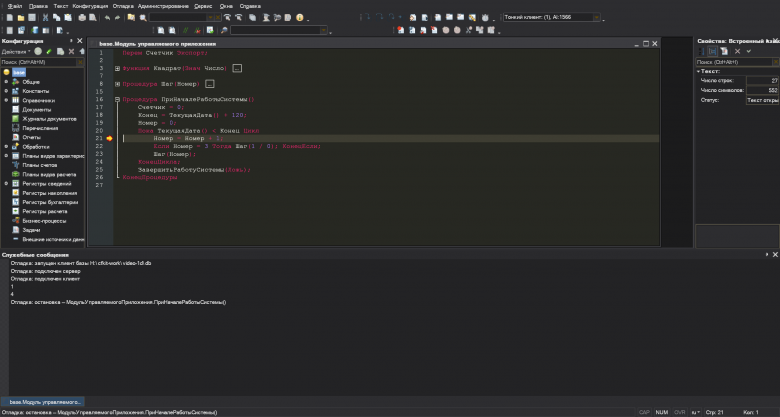Expand the collapsed function Квадрат
This screenshot has height=417, width=780.
point(117,69)
